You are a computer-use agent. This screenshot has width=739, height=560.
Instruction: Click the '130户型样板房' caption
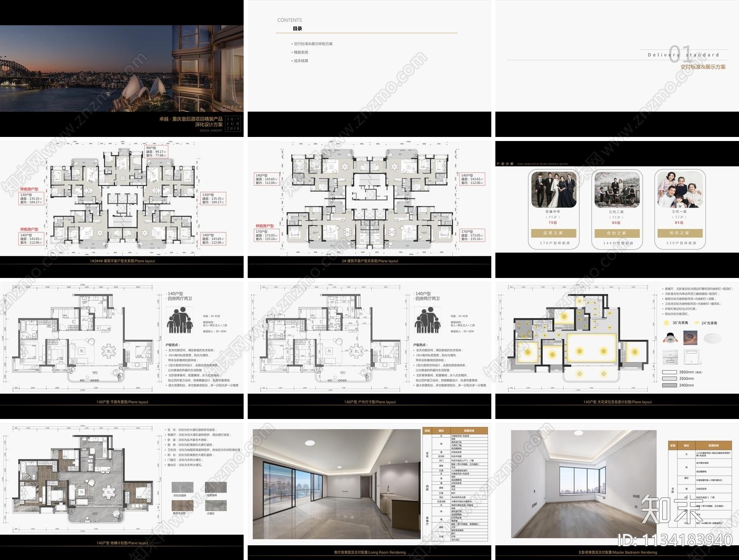pyautogui.click(x=681, y=243)
